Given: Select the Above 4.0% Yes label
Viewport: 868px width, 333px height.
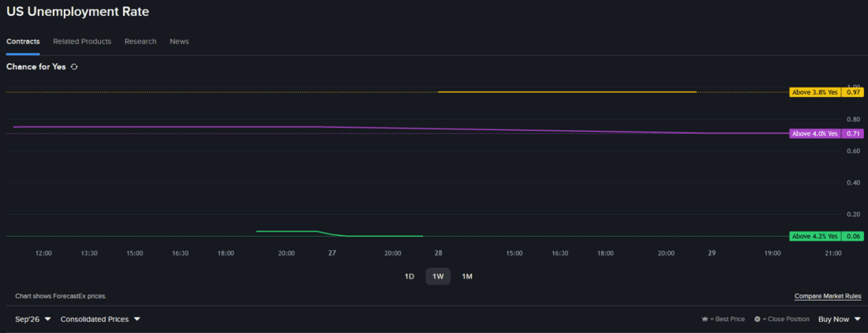Looking at the screenshot, I should (815, 133).
